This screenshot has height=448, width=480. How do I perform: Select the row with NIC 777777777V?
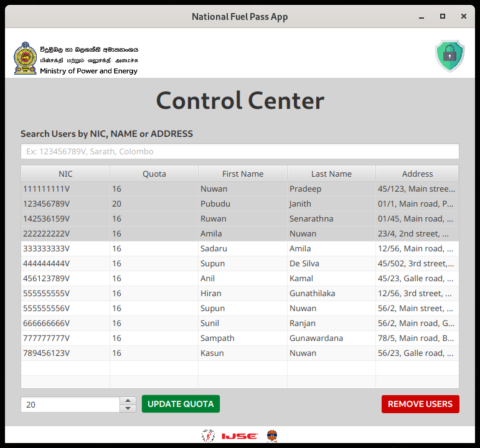[240, 338]
